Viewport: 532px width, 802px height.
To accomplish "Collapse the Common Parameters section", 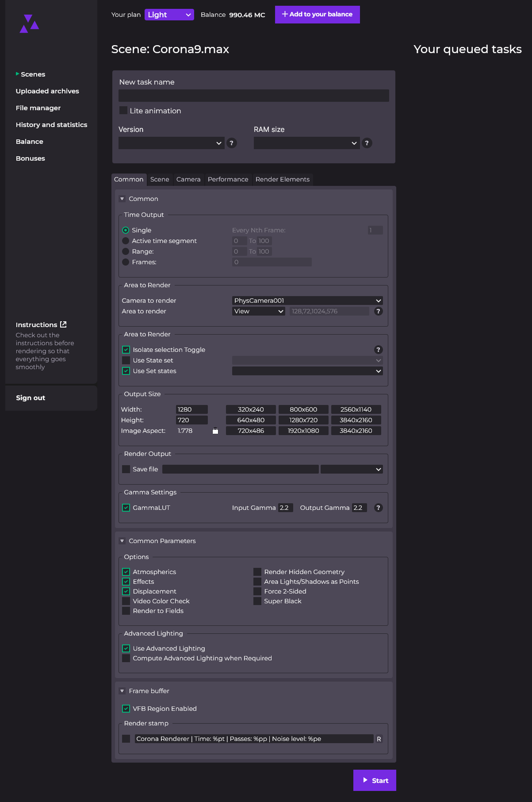I will click(x=122, y=541).
